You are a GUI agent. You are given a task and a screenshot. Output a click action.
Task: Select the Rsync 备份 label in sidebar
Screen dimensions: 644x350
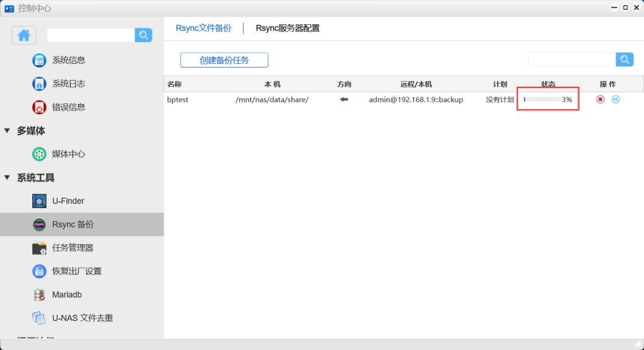(73, 224)
